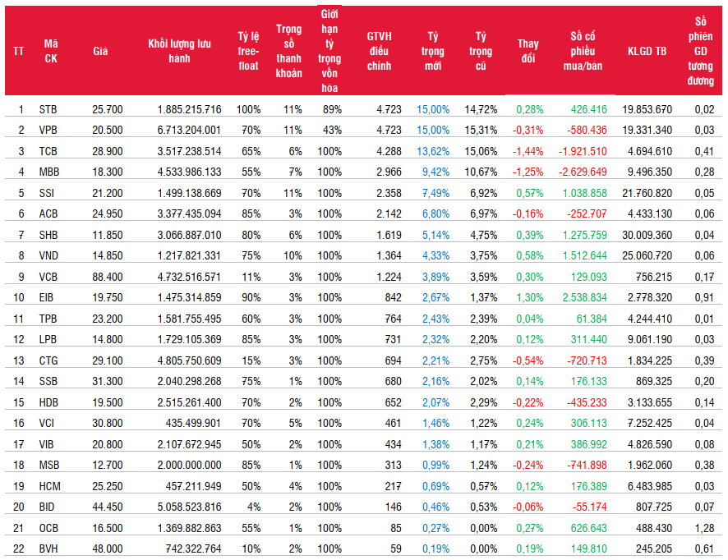Click the 'Giá' column header
Screen dimensions: 728x560
[100, 51]
